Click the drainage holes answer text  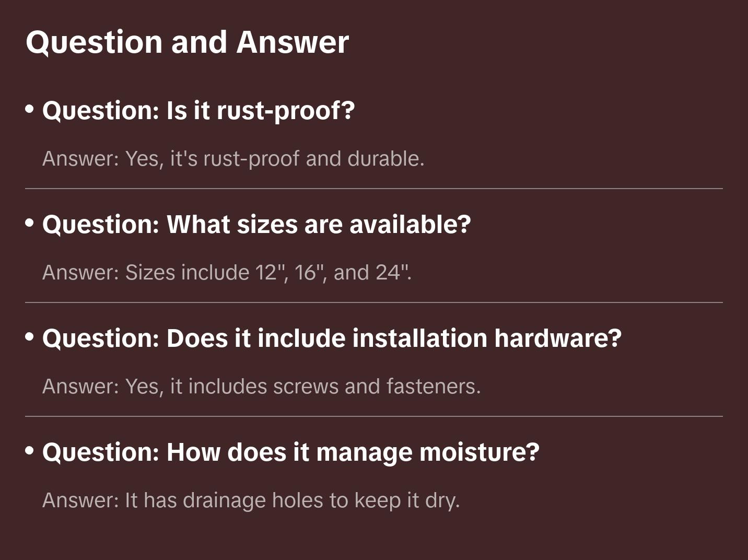[x=251, y=500]
